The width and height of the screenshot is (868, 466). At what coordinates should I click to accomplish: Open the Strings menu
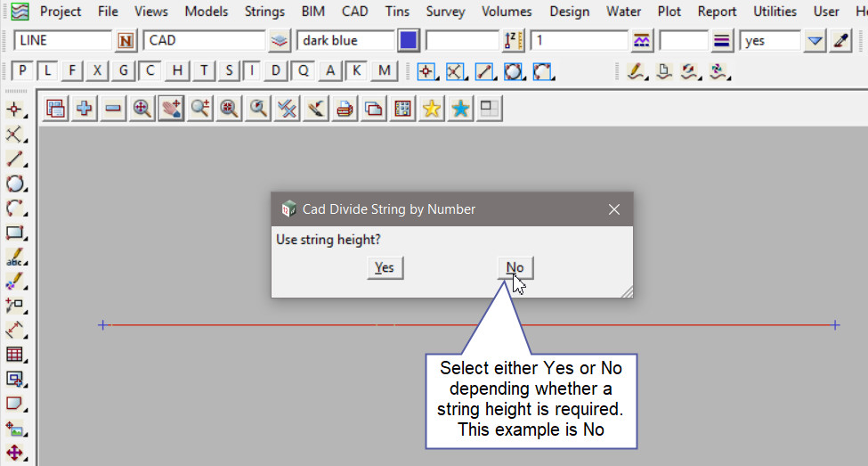[264, 12]
